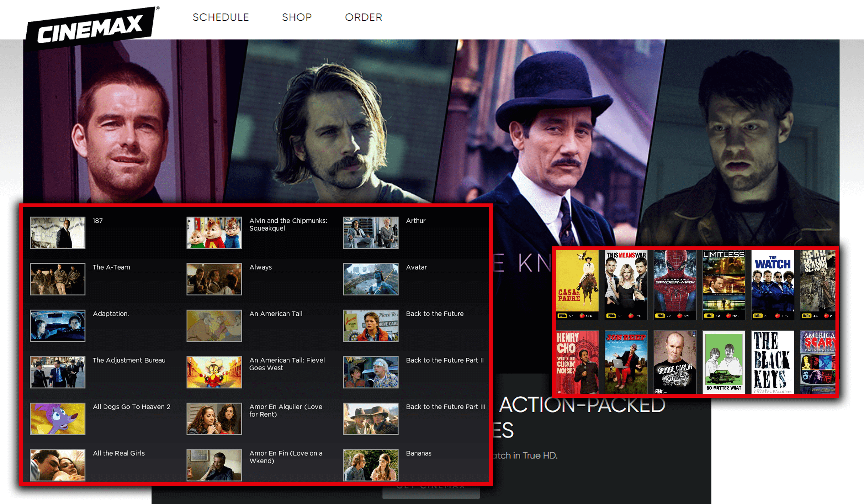Click IMDb badge under The Amazing Spider-Man
Image resolution: width=864 pixels, height=504 pixels.
coord(660,316)
